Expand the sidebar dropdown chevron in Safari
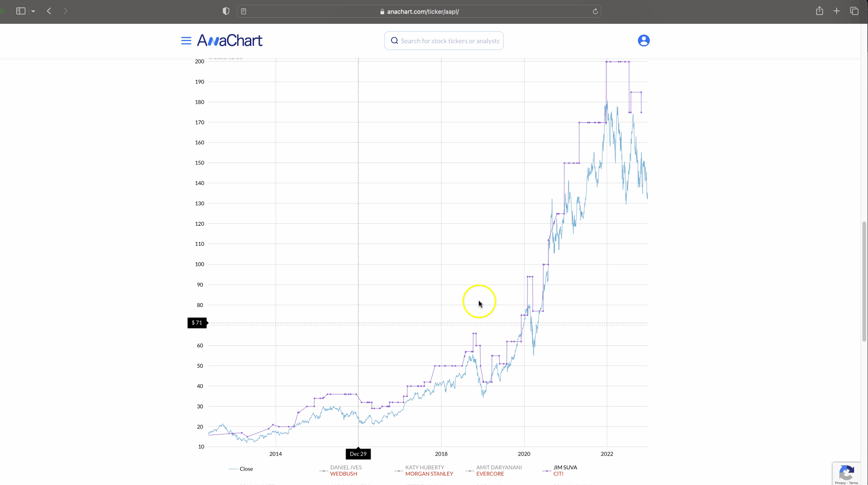This screenshot has width=868, height=485. [x=33, y=11]
